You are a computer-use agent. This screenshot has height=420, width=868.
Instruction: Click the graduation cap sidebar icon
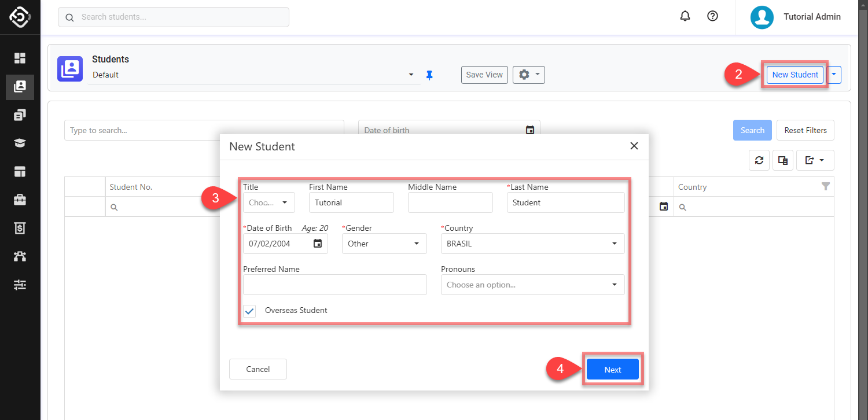pyautogui.click(x=20, y=143)
